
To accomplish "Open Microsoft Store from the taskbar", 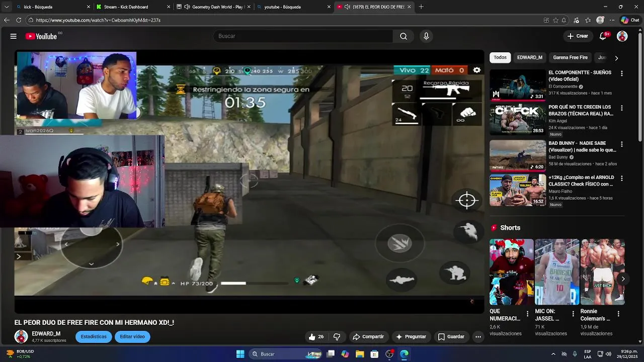I will (x=374, y=354).
